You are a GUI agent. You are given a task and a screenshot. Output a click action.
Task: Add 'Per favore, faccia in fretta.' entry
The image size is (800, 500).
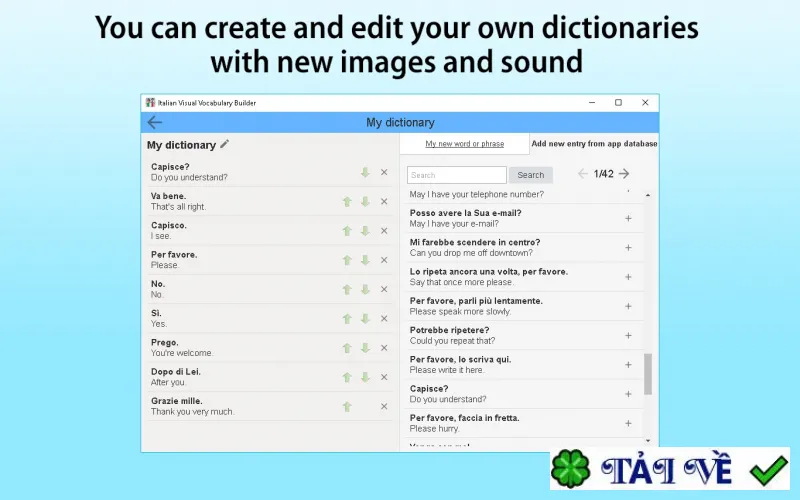[629, 423]
